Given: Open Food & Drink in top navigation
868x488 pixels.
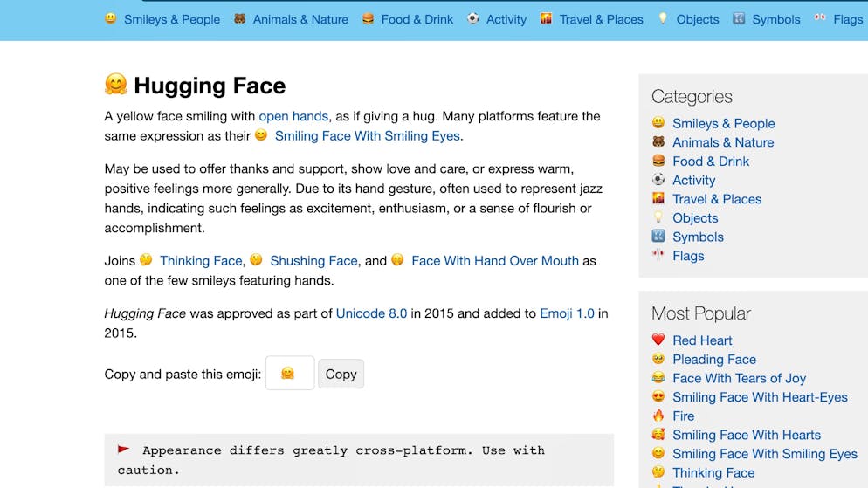Looking at the screenshot, I should point(417,19).
